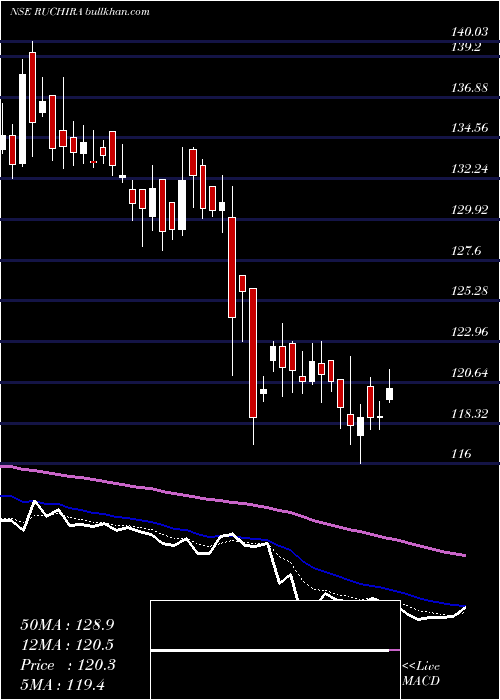Click the 120.64 price axis label

470,372
